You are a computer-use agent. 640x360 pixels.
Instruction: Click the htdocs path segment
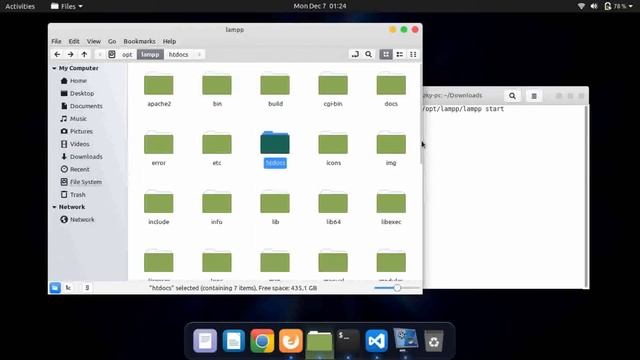179,54
